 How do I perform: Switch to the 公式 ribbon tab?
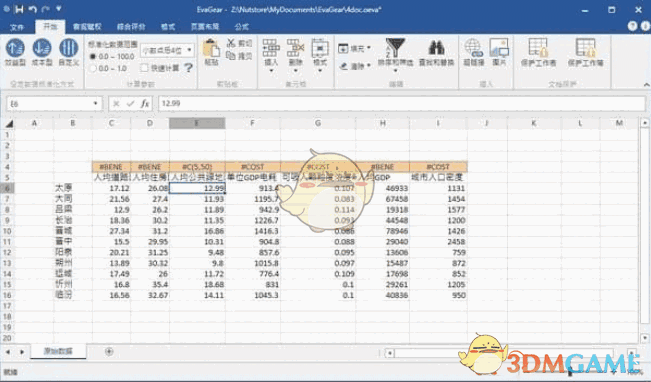[242, 27]
